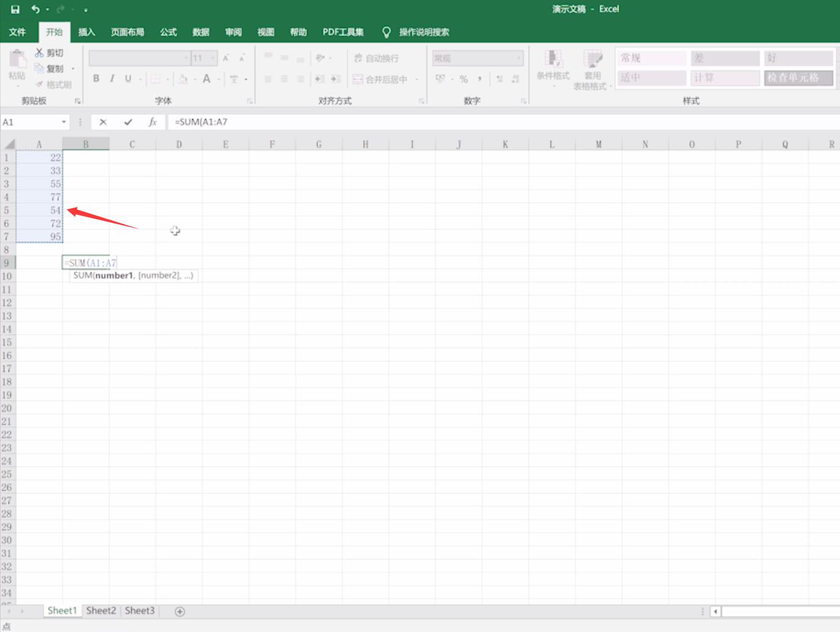This screenshot has width=840, height=632.
Task: Click the Increase Font Size icon
Action: pyautogui.click(x=226, y=58)
